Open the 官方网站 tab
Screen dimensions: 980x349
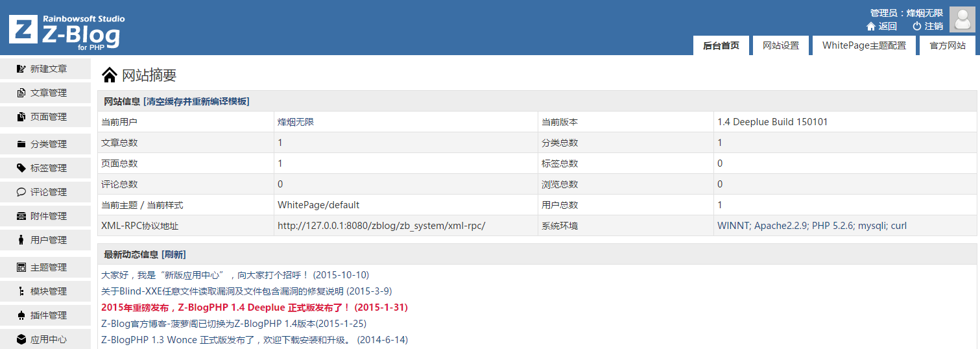948,45
